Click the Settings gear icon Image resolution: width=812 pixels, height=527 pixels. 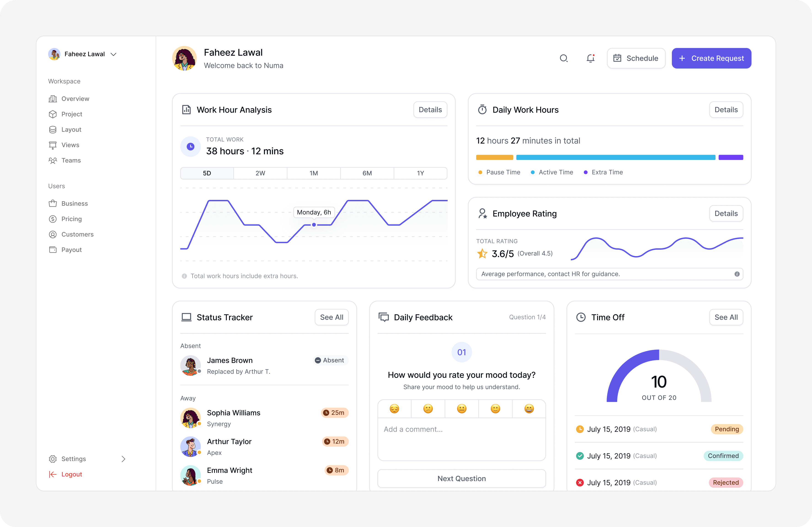[53, 459]
